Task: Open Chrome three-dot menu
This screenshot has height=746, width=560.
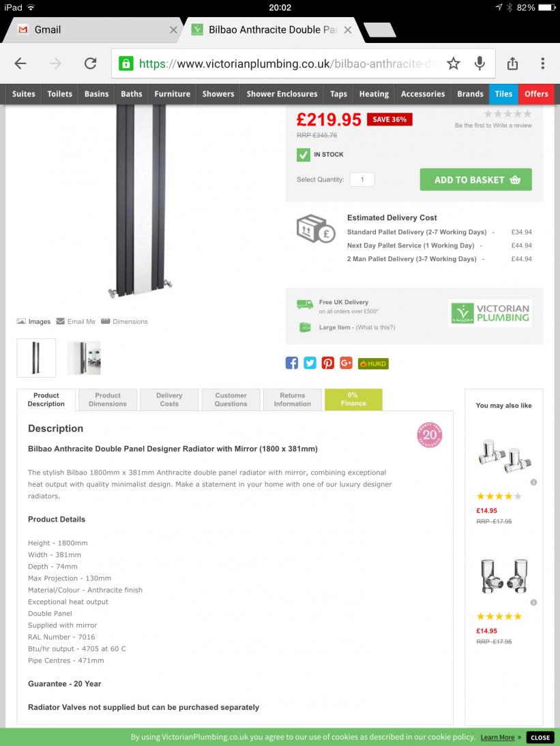Action: 542,63
